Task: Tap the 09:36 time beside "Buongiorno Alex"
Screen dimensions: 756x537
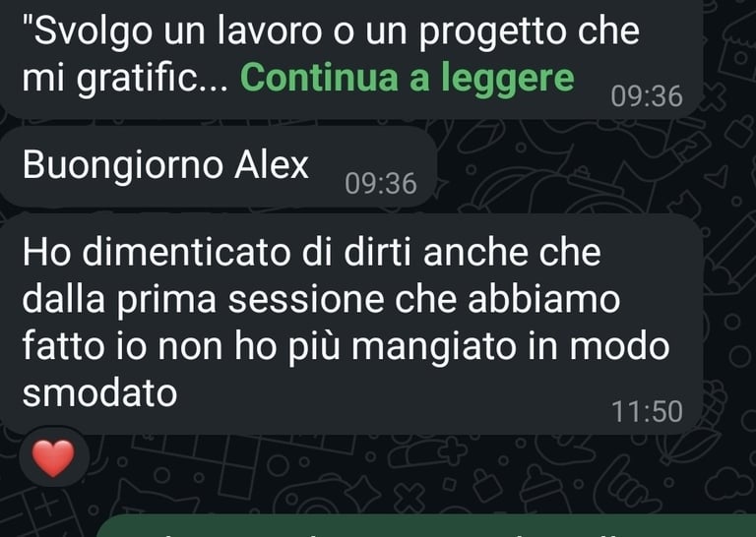Action: pos(380,184)
